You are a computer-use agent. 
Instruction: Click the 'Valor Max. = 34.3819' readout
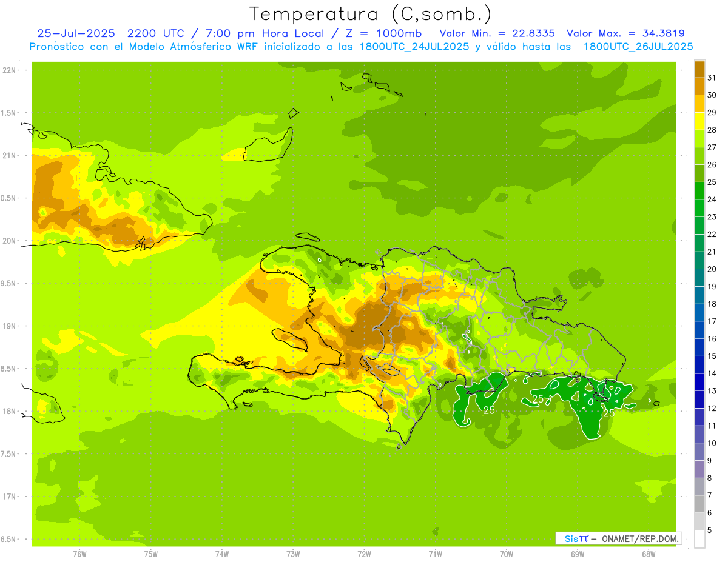pyautogui.click(x=625, y=33)
